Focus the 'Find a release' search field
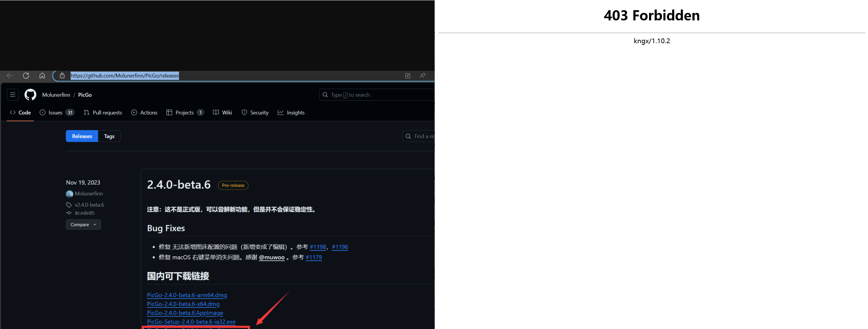Viewport: 868px width, 329px height. 419,136
